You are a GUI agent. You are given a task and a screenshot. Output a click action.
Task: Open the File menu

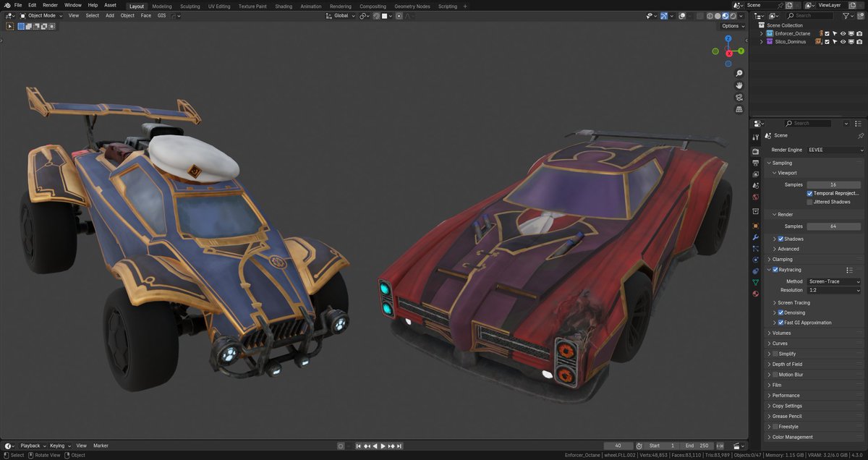(x=19, y=5)
